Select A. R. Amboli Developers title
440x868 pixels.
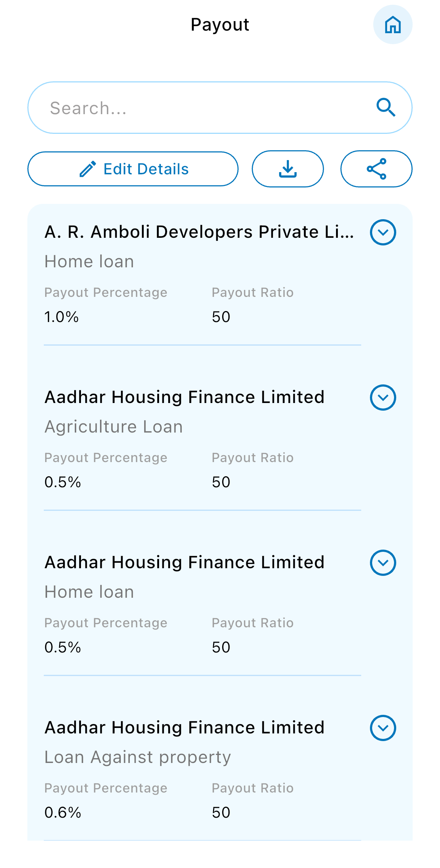[x=199, y=232]
